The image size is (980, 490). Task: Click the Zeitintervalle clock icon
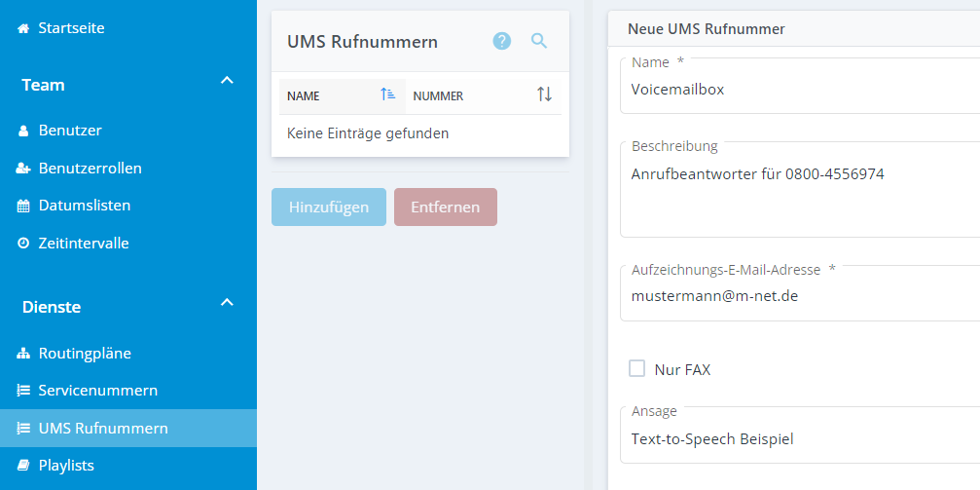23,244
